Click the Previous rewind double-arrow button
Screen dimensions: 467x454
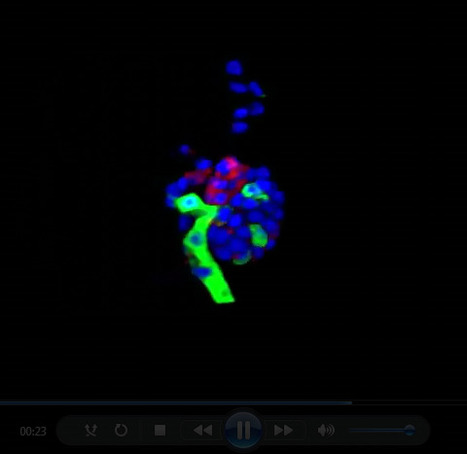click(203, 430)
